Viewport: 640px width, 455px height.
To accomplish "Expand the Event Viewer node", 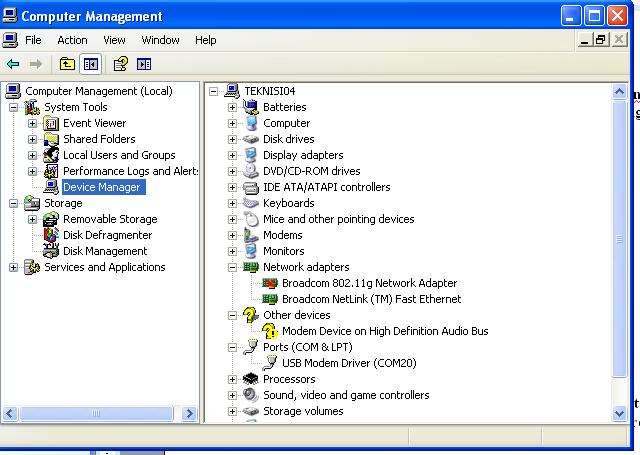I will (32, 123).
